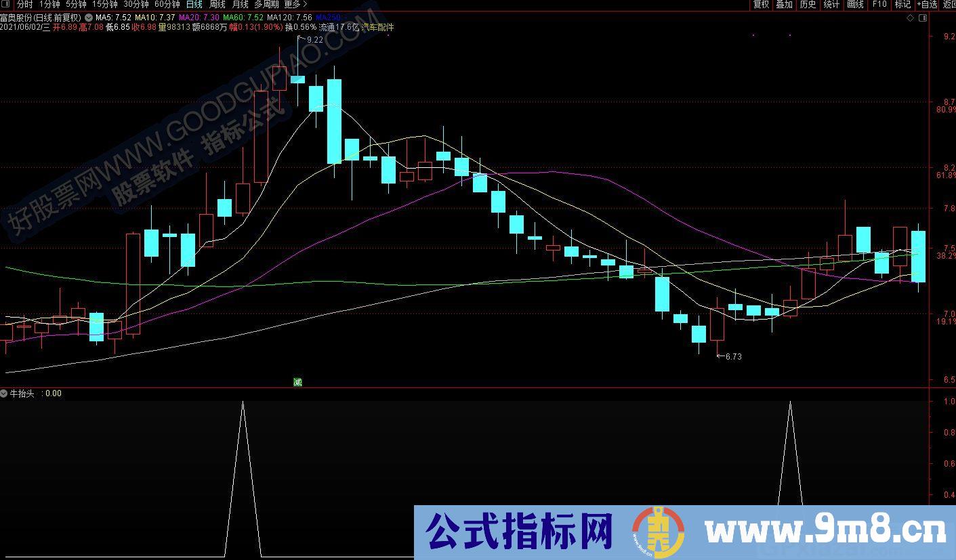Open F10 company info

[879, 4]
